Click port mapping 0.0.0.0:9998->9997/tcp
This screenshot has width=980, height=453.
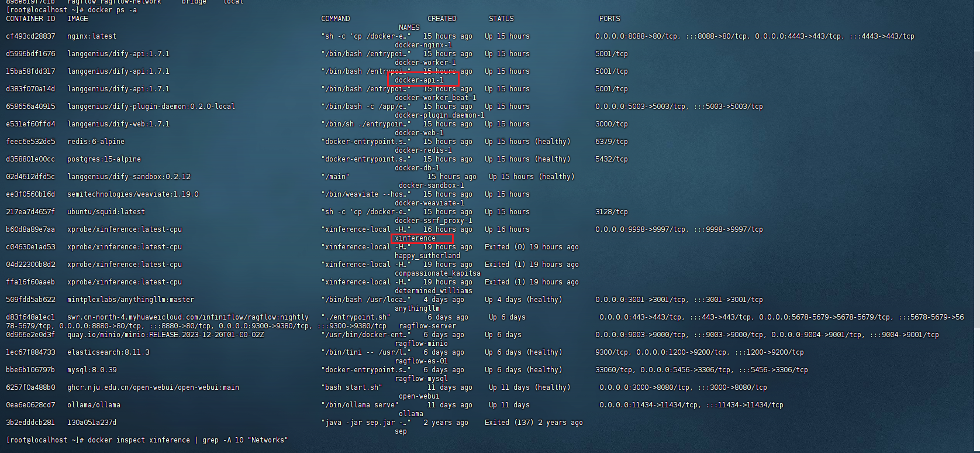640,229
